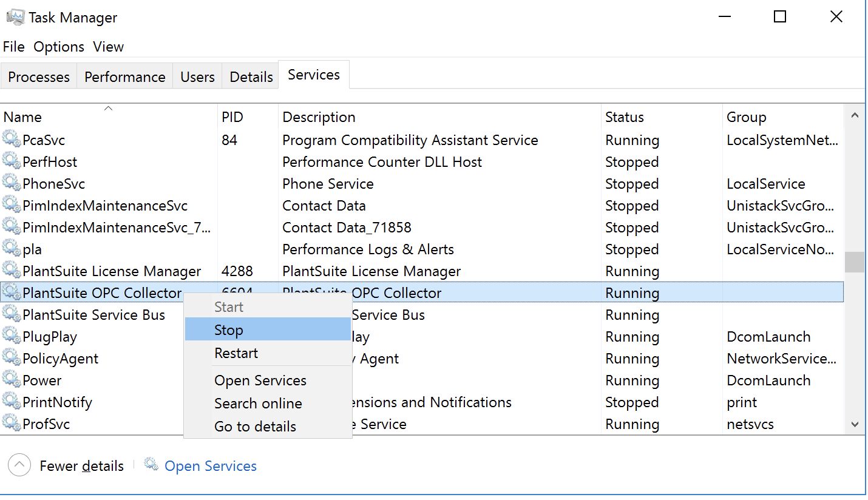Screen dimensions: 868x500
Task: Click the PlugPlay service gear icon
Action: point(12,336)
